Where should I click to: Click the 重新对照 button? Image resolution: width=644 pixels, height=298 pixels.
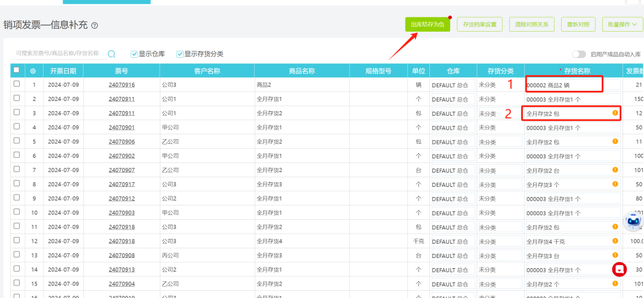click(x=578, y=24)
